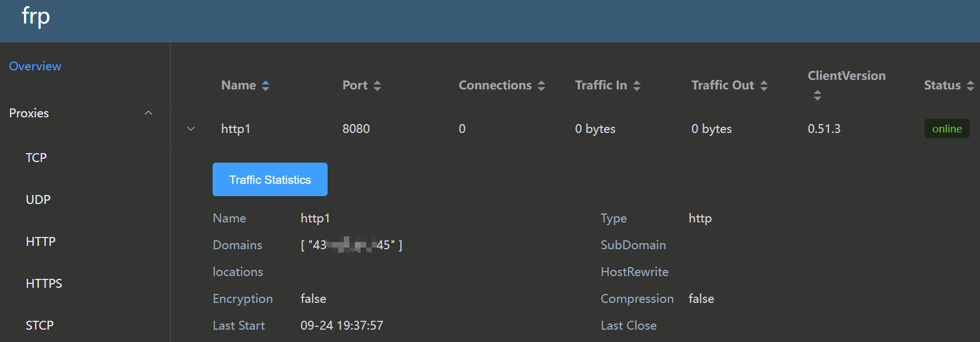This screenshot has height=342, width=980.
Task: Sort by Traffic Out arrows
Action: coord(764,85)
